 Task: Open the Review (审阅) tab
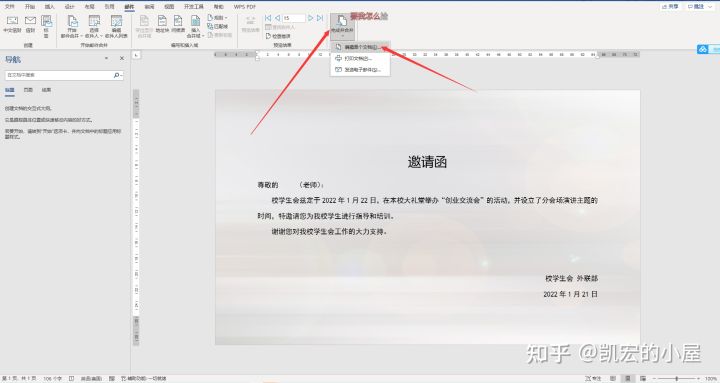coord(149,6)
